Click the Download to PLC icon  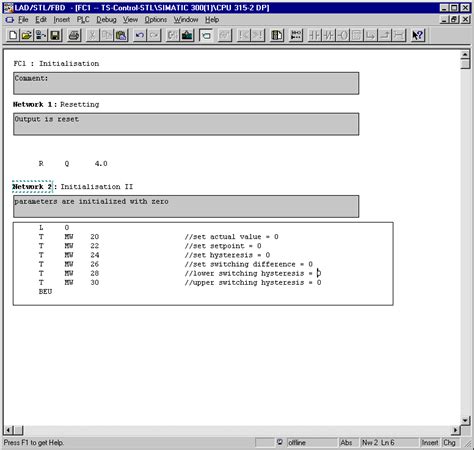[187, 35]
